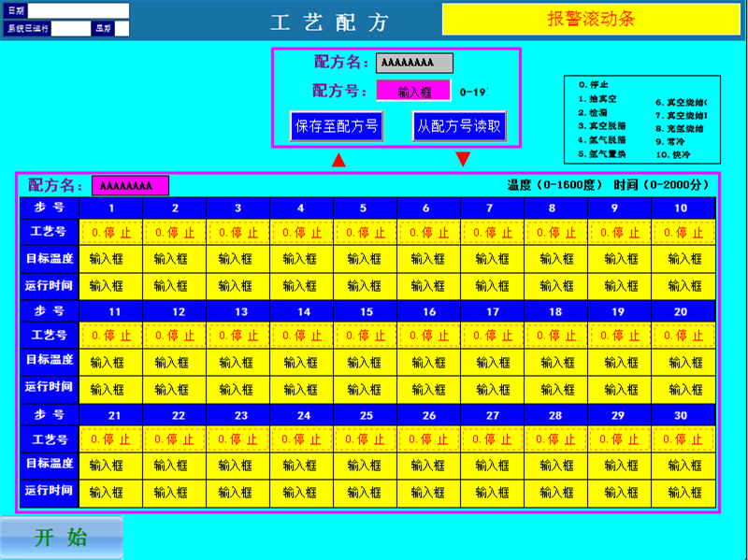Image resolution: width=748 pixels, height=560 pixels.
Task: Click the 系统已运行 runtime field
Action: point(69,28)
